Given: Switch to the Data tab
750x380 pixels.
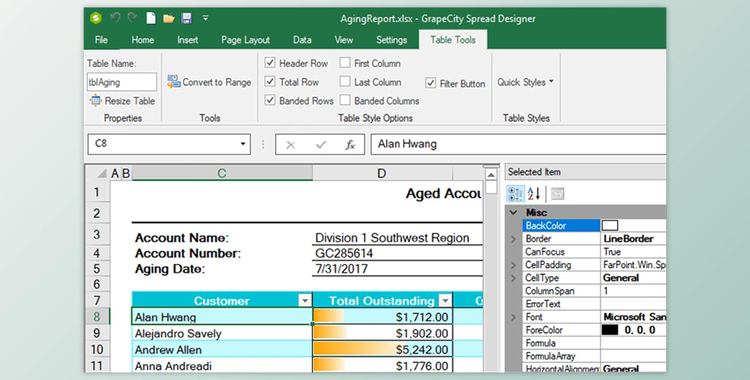Looking at the screenshot, I should 302,40.
